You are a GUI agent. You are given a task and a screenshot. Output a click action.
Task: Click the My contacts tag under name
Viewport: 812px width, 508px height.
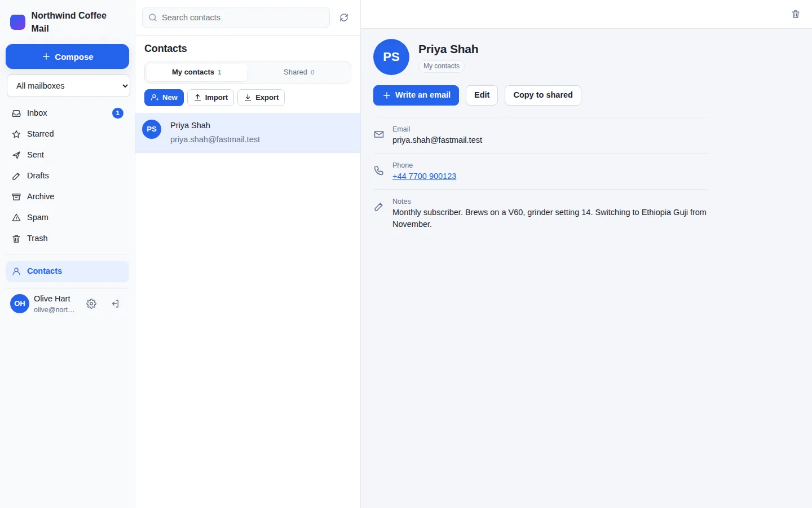click(x=442, y=66)
